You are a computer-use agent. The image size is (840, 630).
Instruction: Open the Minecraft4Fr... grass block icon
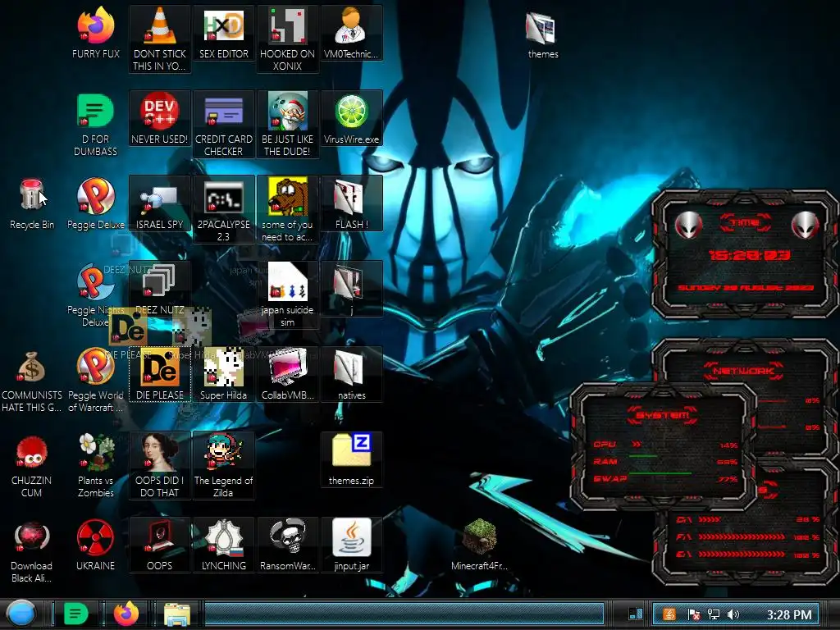479,537
